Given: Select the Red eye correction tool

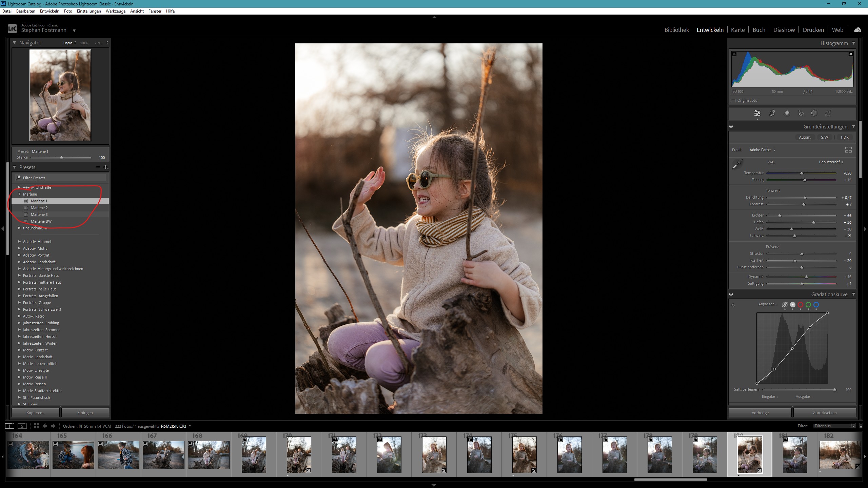Looking at the screenshot, I should (x=801, y=113).
